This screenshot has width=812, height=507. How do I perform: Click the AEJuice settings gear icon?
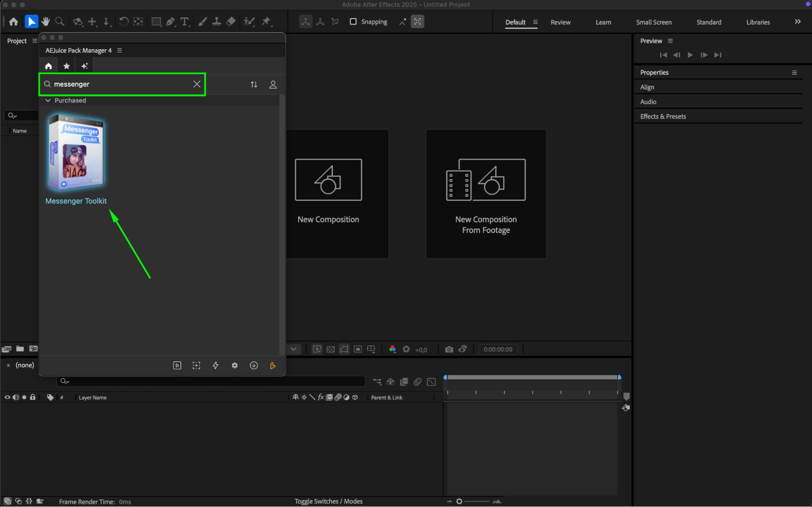[234, 365]
